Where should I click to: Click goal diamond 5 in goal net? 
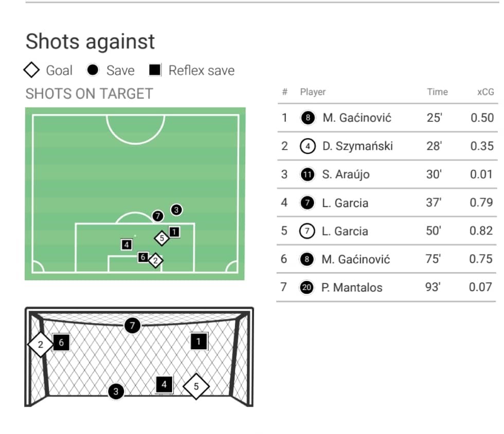[196, 386]
